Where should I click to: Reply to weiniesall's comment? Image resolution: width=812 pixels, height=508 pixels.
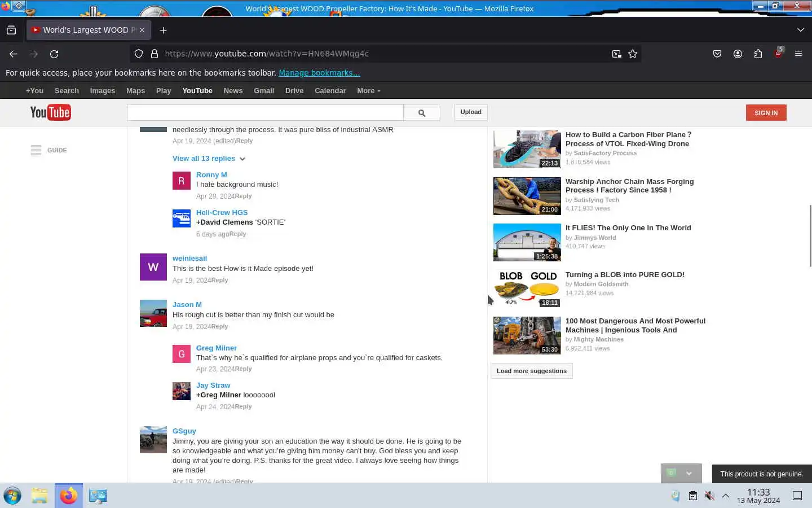(x=220, y=281)
